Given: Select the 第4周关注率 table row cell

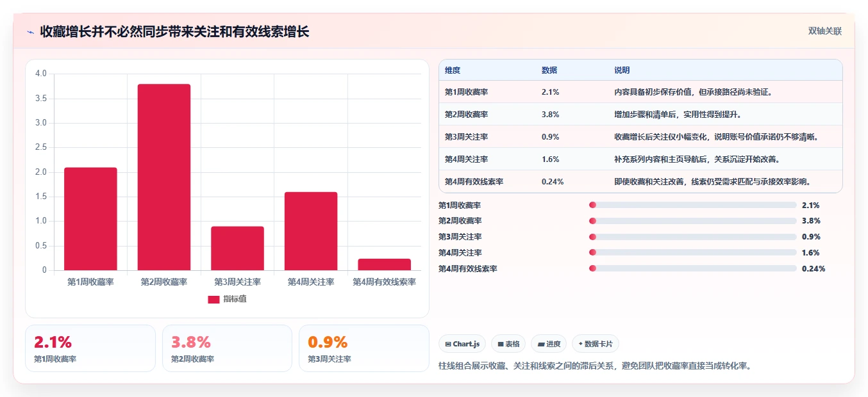Looking at the screenshot, I should (x=466, y=159).
